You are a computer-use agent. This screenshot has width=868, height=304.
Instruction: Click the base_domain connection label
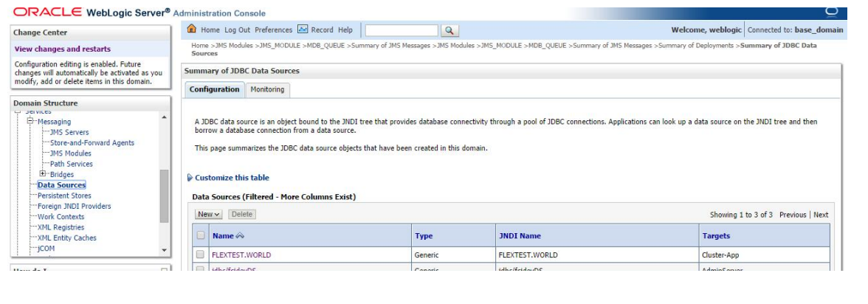click(x=819, y=30)
